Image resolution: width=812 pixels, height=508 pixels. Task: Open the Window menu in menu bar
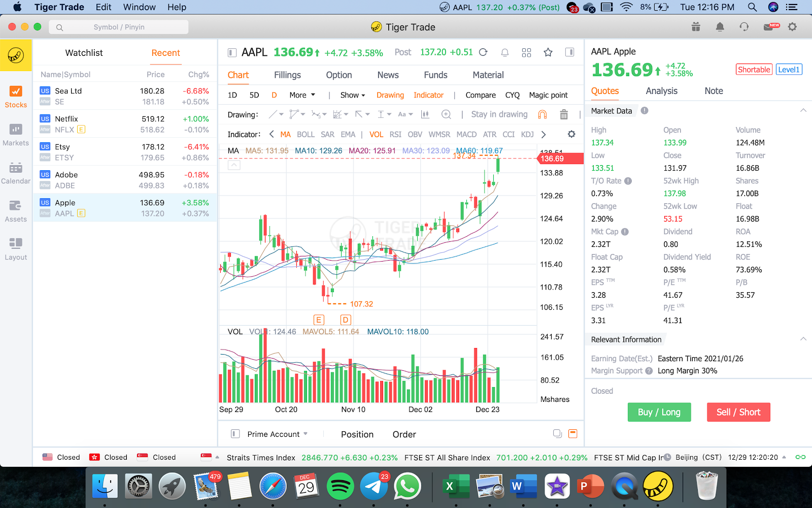pyautogui.click(x=139, y=7)
